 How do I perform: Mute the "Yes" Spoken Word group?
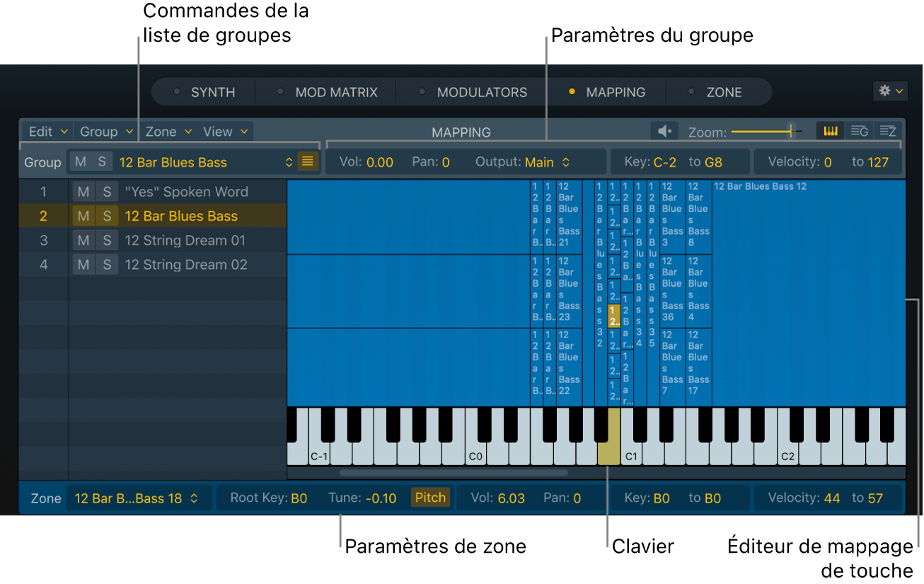pyautogui.click(x=83, y=192)
